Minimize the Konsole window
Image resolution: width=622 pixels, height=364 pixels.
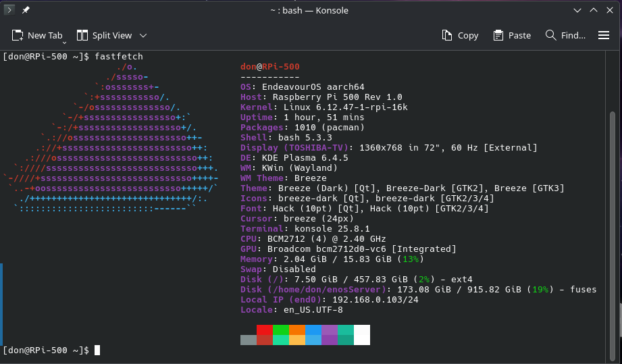577,10
